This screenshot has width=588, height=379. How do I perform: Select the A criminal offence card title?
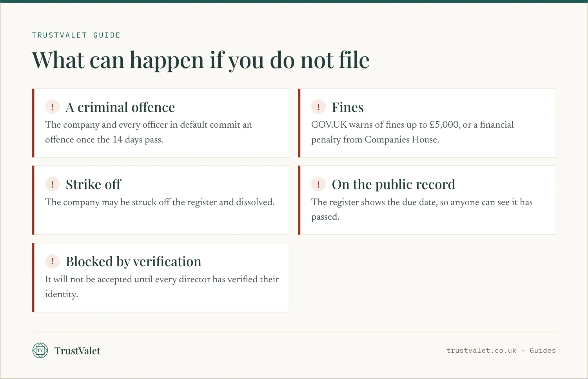[120, 107]
